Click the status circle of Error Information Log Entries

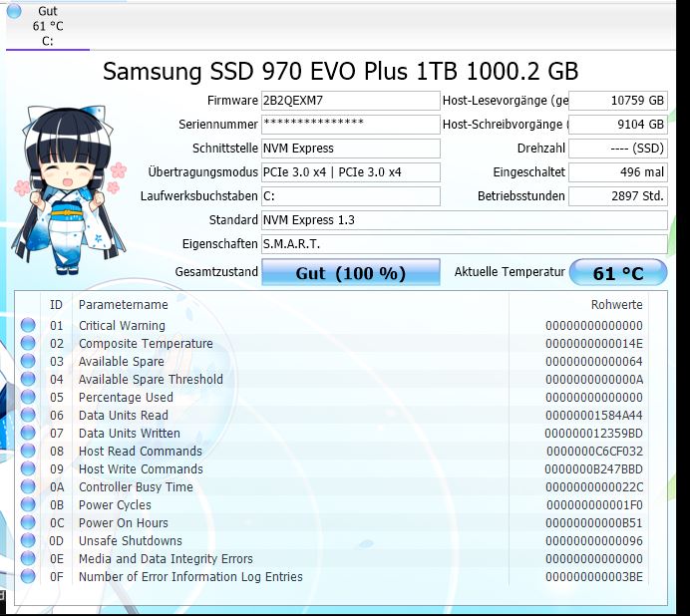(x=28, y=576)
